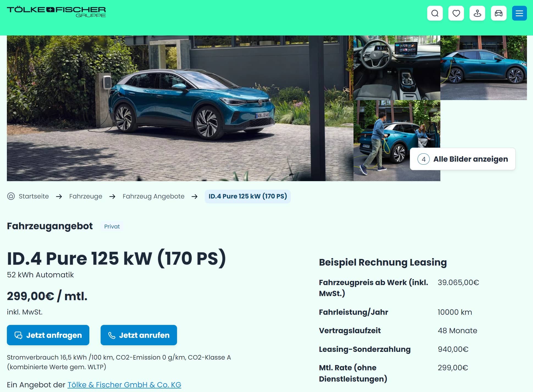Click the Tölke+Fischer Gruppe logo
The height and width of the screenshot is (392, 533).
pyautogui.click(x=56, y=12)
